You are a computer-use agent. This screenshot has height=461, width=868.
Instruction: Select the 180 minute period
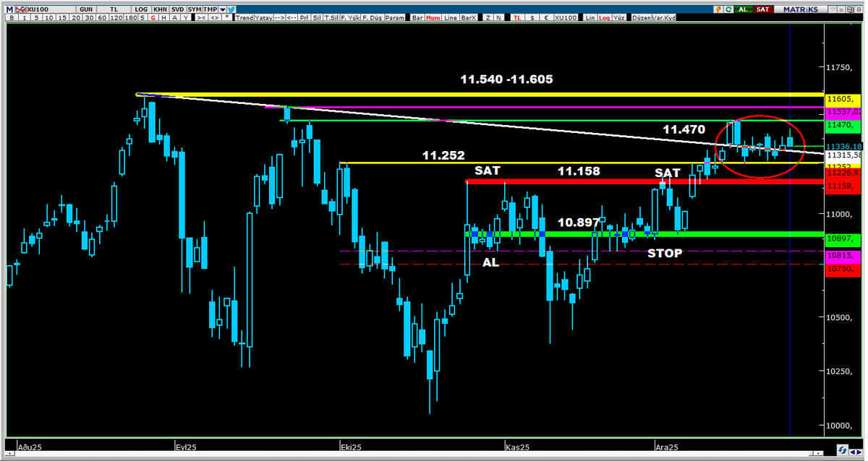pyautogui.click(x=130, y=17)
